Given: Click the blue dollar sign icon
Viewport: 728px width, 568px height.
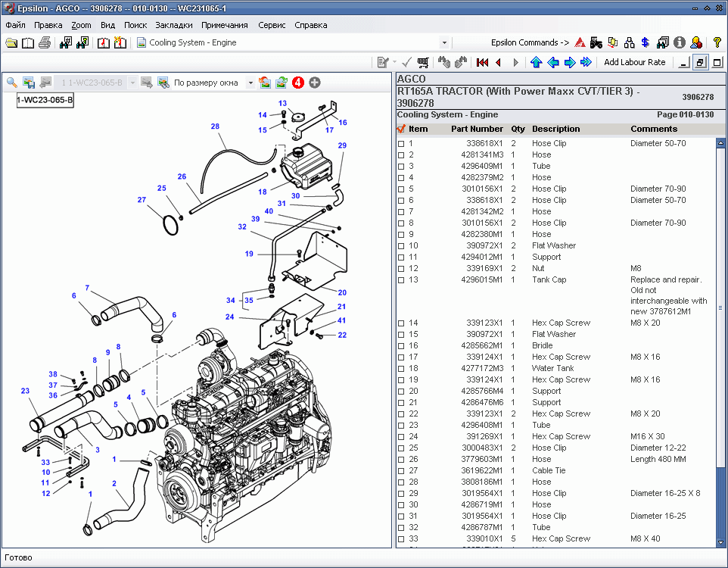Looking at the screenshot, I should coord(645,43).
